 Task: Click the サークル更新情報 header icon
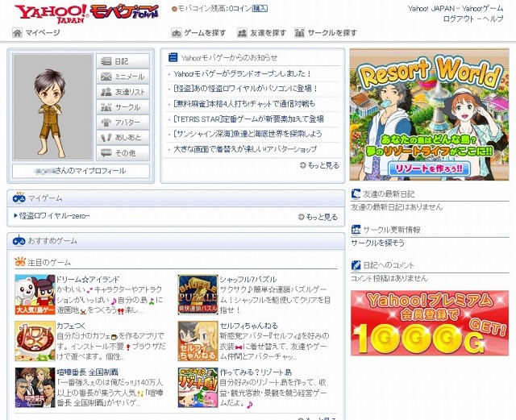click(x=356, y=230)
